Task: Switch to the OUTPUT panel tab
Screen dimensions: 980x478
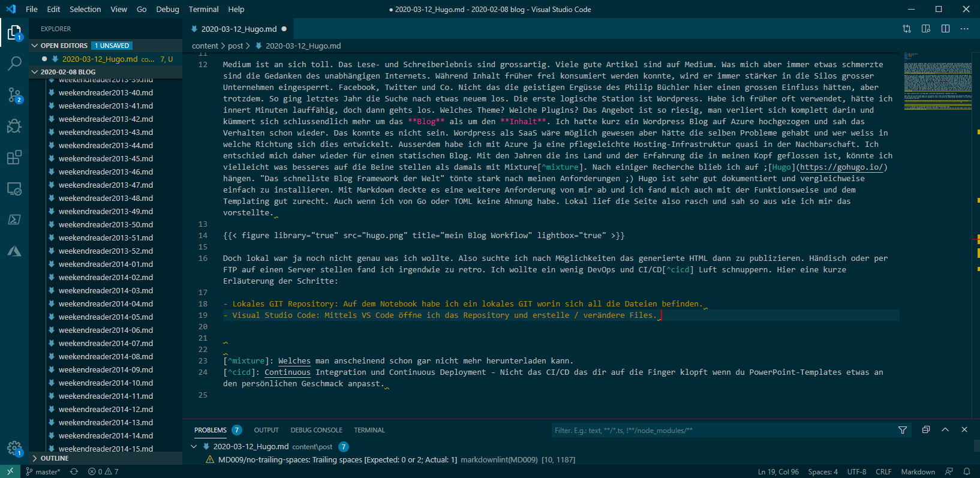Action: pos(266,430)
